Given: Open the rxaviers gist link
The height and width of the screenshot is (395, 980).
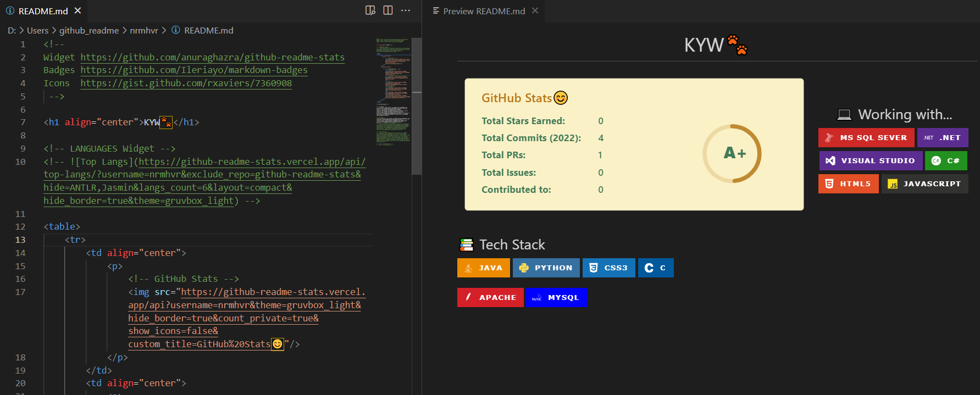Looking at the screenshot, I should tap(186, 83).
